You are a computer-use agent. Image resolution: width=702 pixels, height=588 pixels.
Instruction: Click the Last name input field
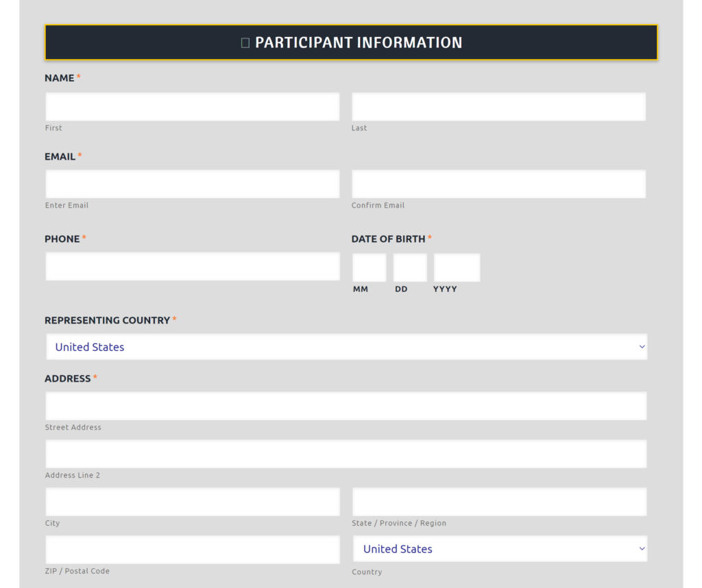tap(499, 106)
